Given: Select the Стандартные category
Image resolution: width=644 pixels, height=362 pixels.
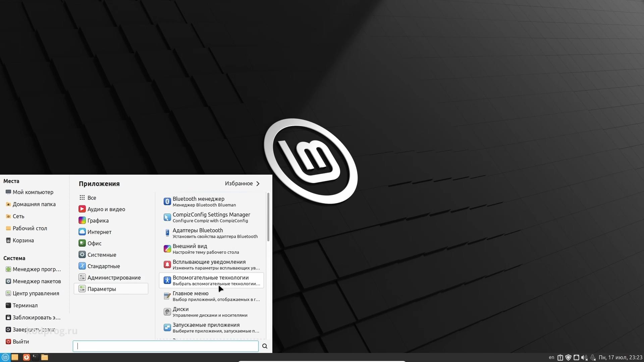Looking at the screenshot, I should [111, 266].
